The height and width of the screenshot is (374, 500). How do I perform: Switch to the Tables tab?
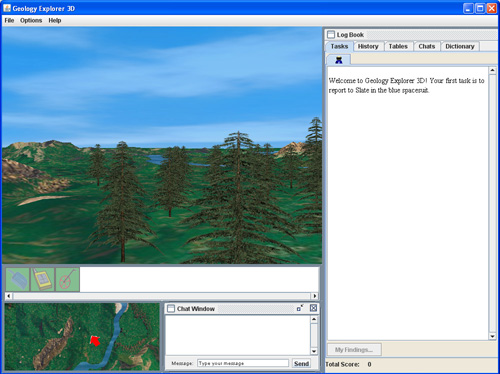tap(398, 46)
